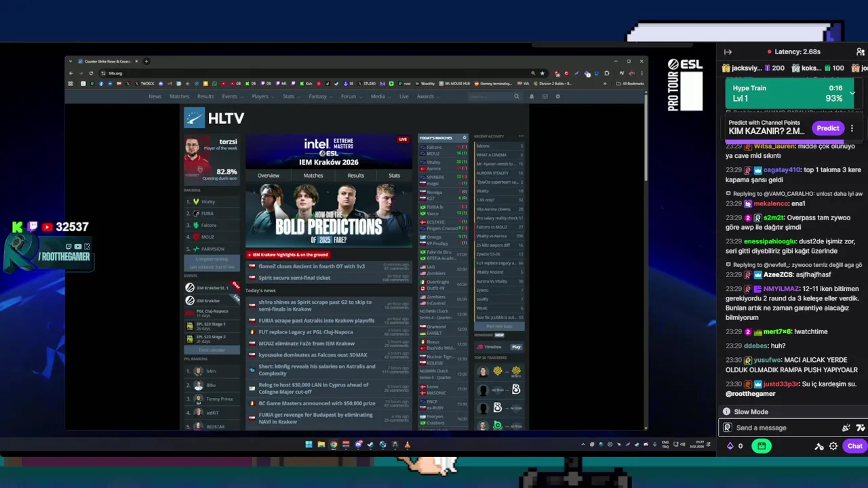Open 'kyousuke dominates as Falcons oust 3DMAX'
Viewport: 868px width, 488px height.
[313, 354]
